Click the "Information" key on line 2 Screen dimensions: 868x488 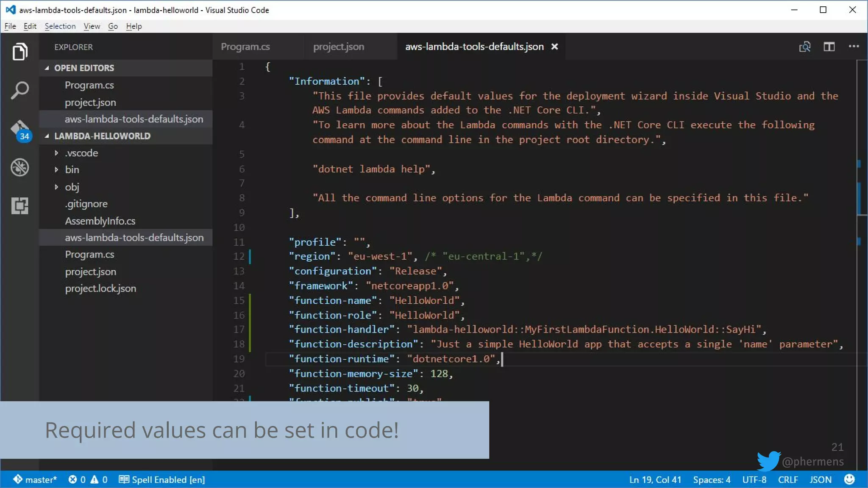point(327,81)
